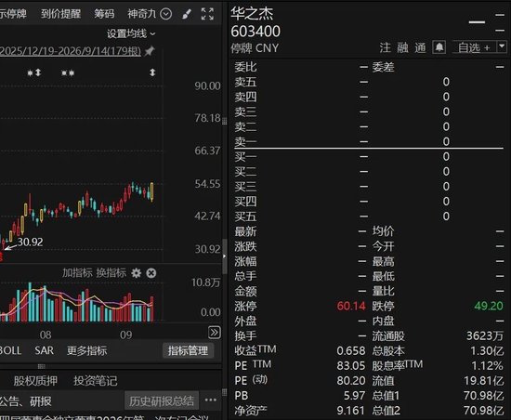The image size is (511, 420).
Task: Click the stock name 华之杰
Action: 252,13
